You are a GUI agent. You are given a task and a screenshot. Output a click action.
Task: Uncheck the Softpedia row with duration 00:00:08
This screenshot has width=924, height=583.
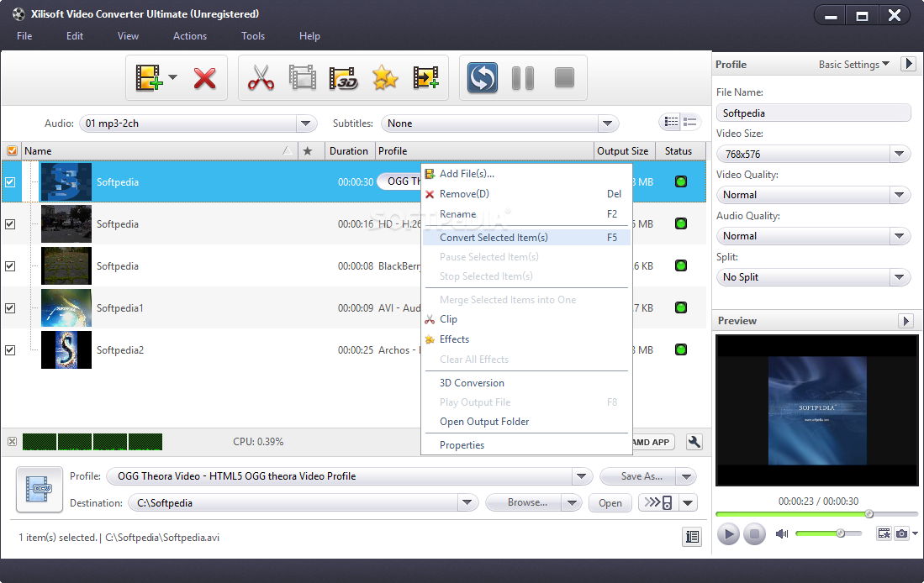tap(10, 265)
